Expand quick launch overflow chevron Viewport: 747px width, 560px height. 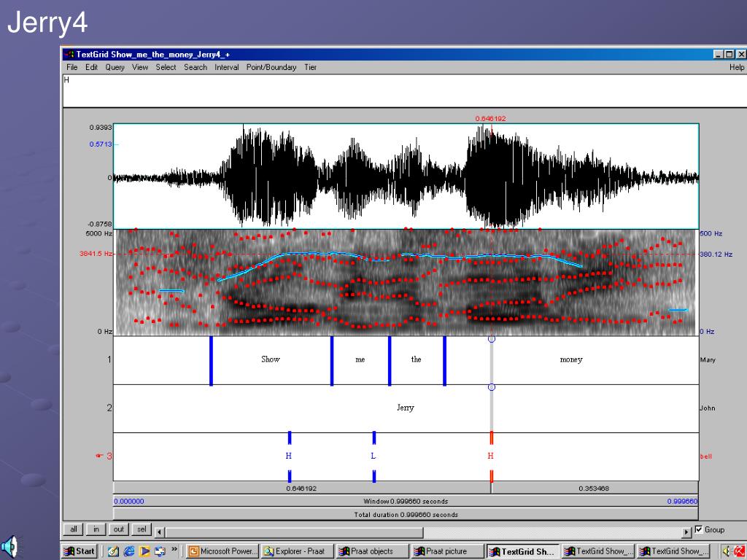174,550
